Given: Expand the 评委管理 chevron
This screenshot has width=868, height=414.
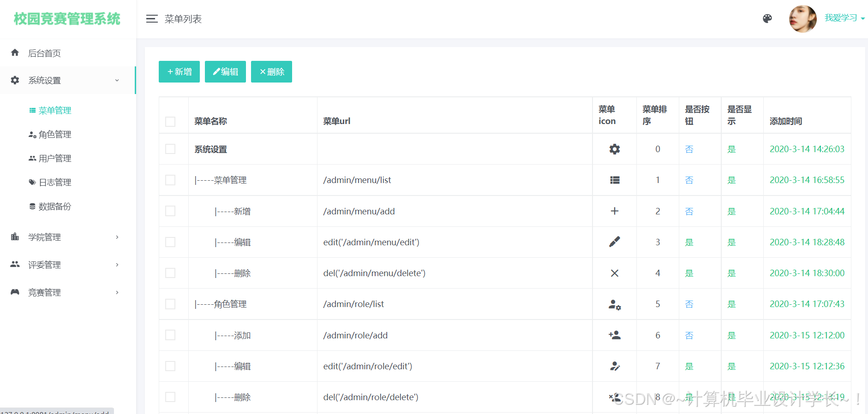Looking at the screenshot, I should pyautogui.click(x=117, y=265).
